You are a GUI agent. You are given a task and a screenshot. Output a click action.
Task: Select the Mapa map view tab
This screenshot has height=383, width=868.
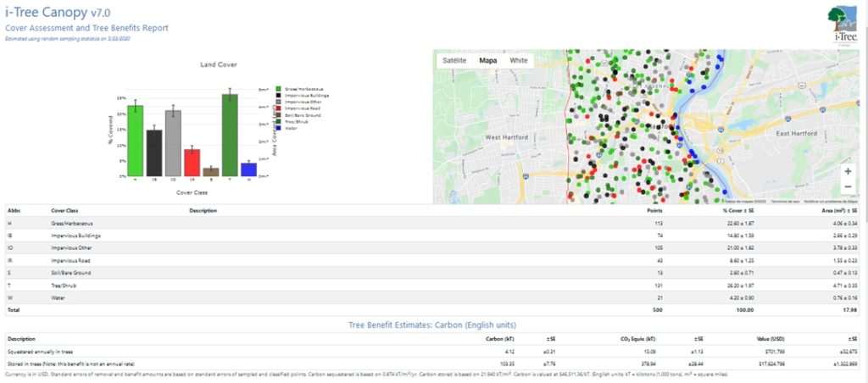pos(487,60)
